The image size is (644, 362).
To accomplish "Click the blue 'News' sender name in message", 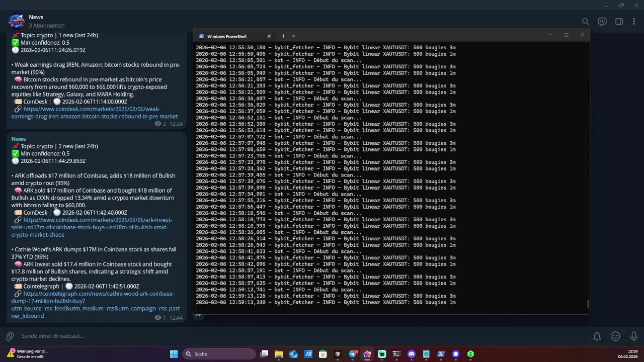I will tap(19, 139).
